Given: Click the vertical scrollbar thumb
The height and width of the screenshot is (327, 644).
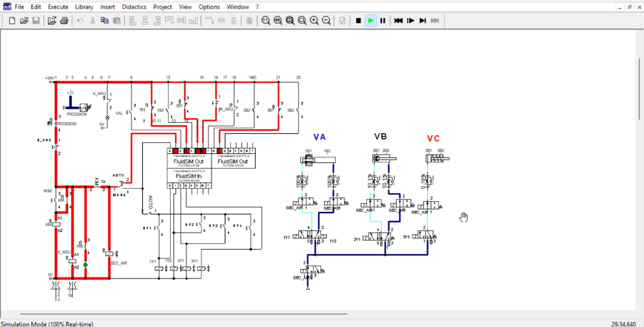Looking at the screenshot, I should coord(639,88).
